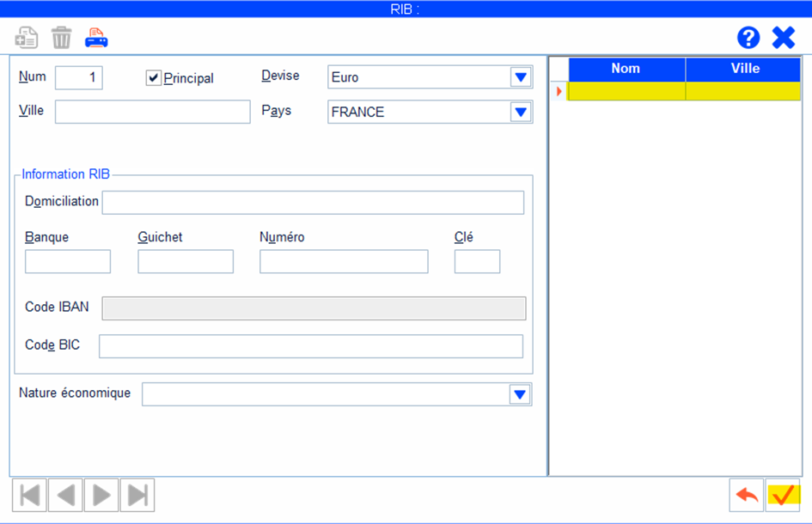The height and width of the screenshot is (524, 812).
Task: Go to the first record
Action: [x=29, y=496]
